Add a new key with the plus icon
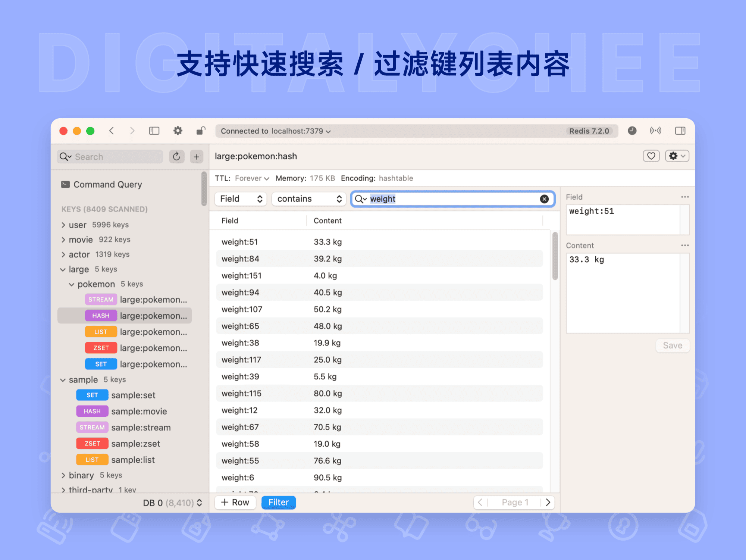The image size is (746, 560). 197,156
